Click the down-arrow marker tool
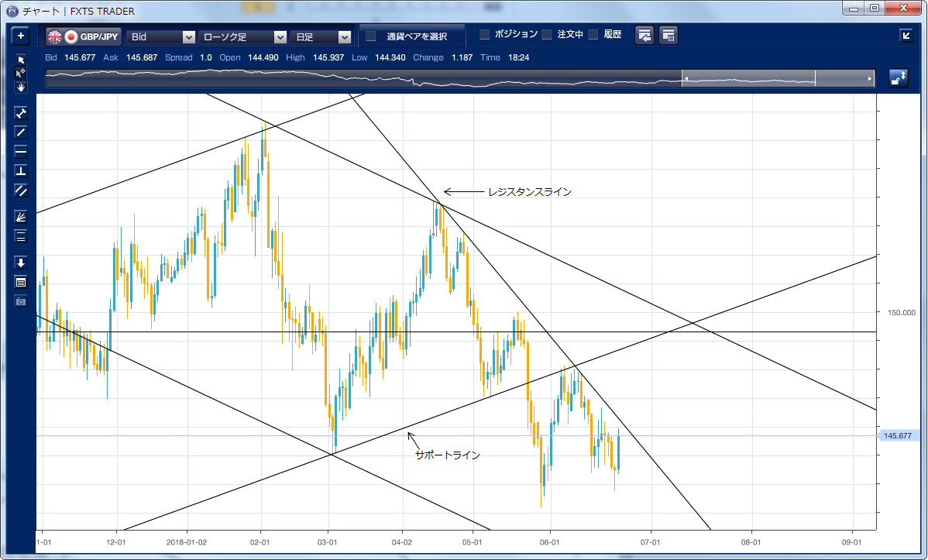Viewport: 928px width, 560px height. click(x=21, y=263)
